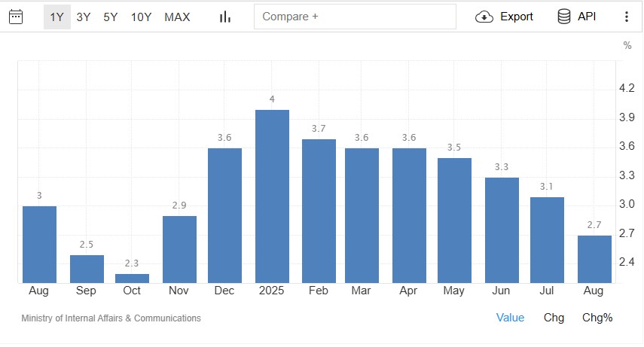Switch to Chg% display mode
Viewport: 644px width, 347px height.
tap(597, 318)
